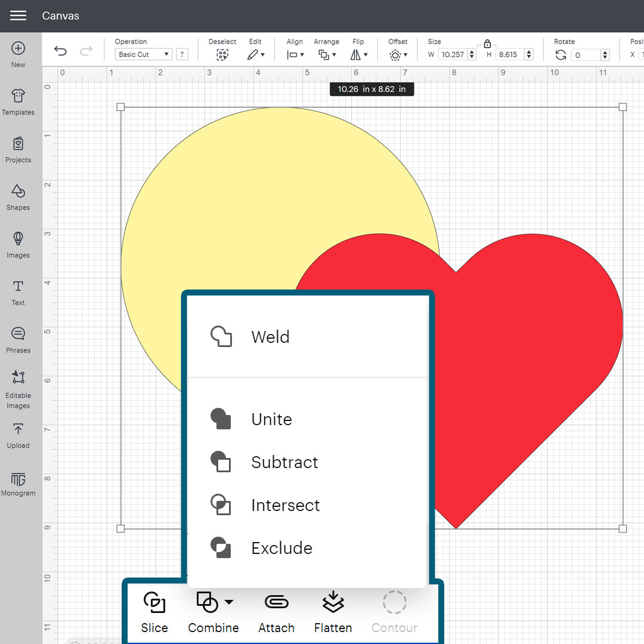Viewport: 644px width, 644px height.
Task: Expand the Combine dropdown arrow
Action: (x=229, y=602)
